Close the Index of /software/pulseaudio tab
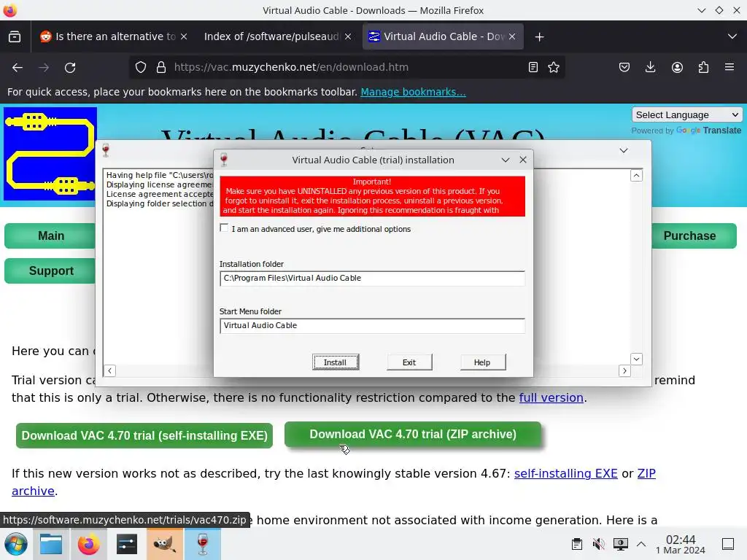This screenshot has height=560, width=747. (348, 36)
